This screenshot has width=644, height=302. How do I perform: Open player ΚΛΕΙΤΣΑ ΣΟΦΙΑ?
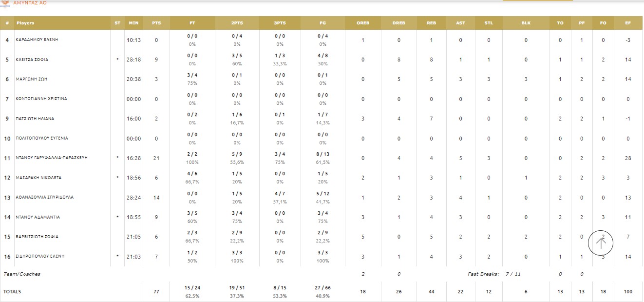click(x=32, y=60)
